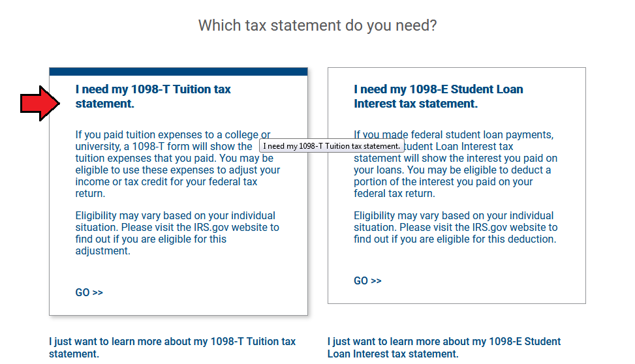The height and width of the screenshot is (364, 635).
Task: Click the tooltip reading 'I need my 1098-T Tuition tax statement.'
Action: 332,146
